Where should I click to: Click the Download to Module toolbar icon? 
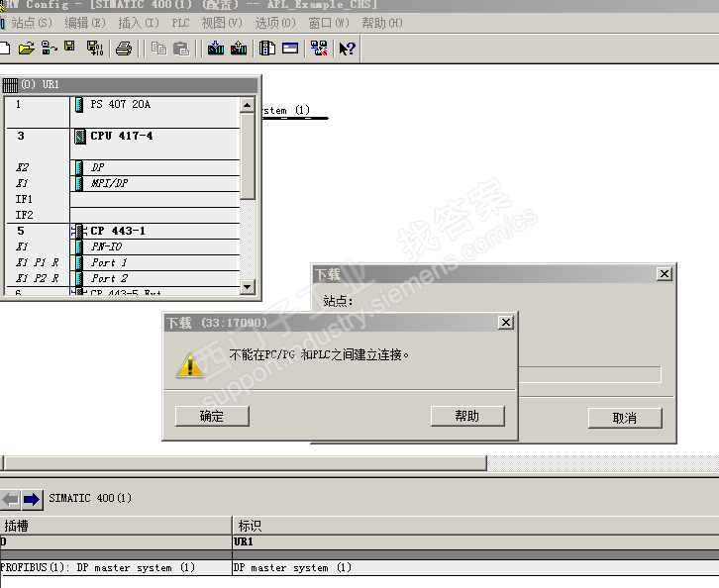(x=216, y=48)
